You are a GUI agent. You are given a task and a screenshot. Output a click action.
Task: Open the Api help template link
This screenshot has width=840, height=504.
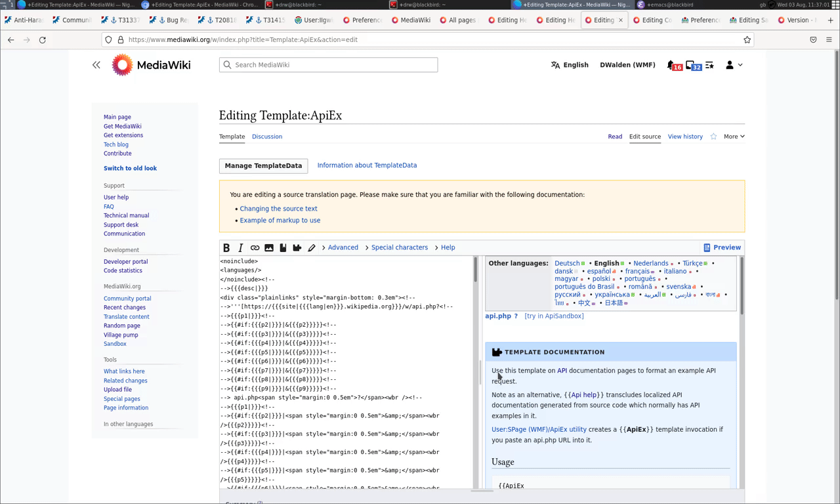[x=584, y=395]
